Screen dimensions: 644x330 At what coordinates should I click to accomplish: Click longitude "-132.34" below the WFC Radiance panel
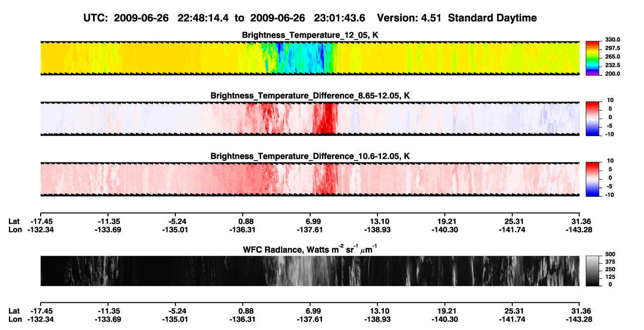coord(40,319)
